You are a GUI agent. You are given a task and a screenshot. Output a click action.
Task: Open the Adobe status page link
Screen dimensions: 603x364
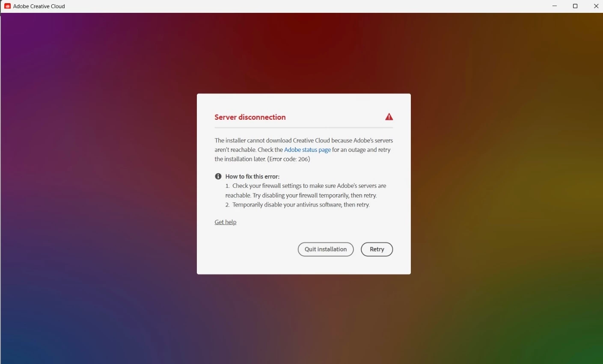[x=307, y=150]
